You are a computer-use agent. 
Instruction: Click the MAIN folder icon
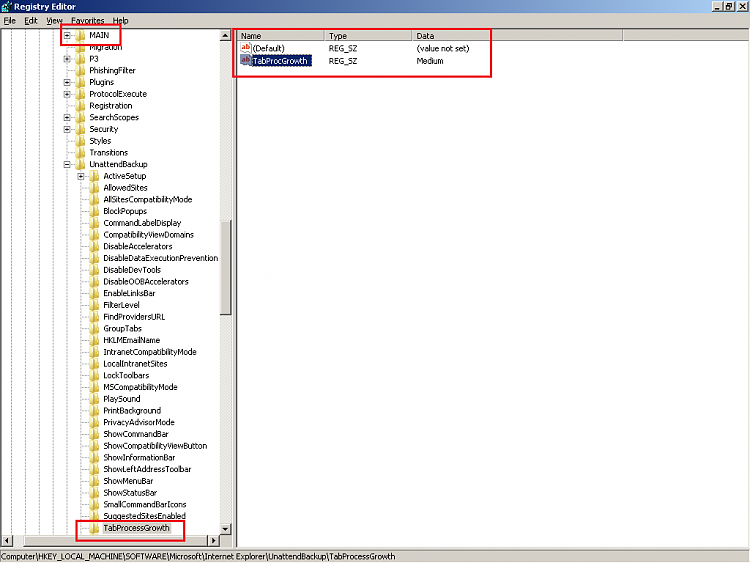click(x=80, y=35)
